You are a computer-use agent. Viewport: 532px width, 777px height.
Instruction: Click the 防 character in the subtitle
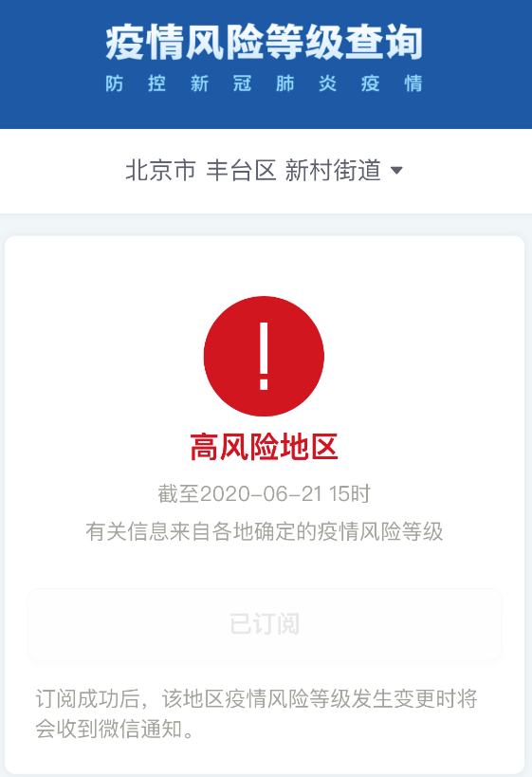(115, 83)
